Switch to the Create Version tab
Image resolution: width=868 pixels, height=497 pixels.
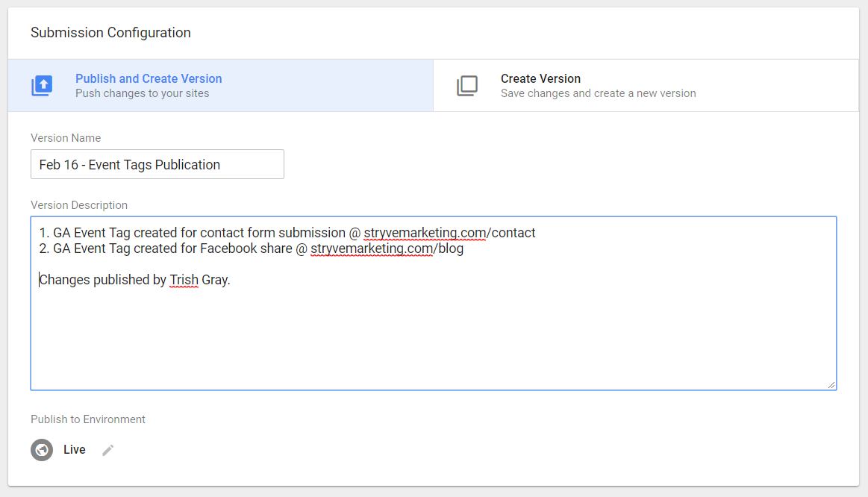(x=646, y=86)
